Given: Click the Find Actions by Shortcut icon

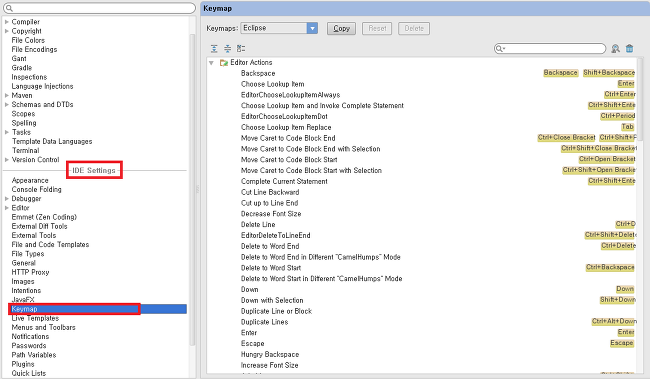Looking at the screenshot, I should pyautogui.click(x=616, y=49).
